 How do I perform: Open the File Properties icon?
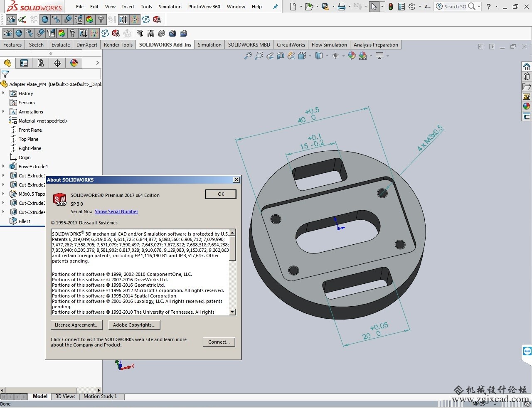(401, 7)
